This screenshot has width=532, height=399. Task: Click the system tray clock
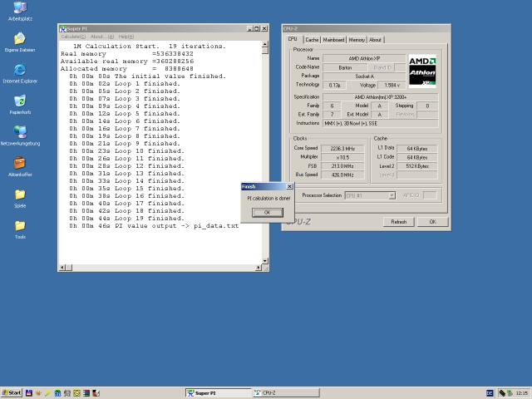522,393
